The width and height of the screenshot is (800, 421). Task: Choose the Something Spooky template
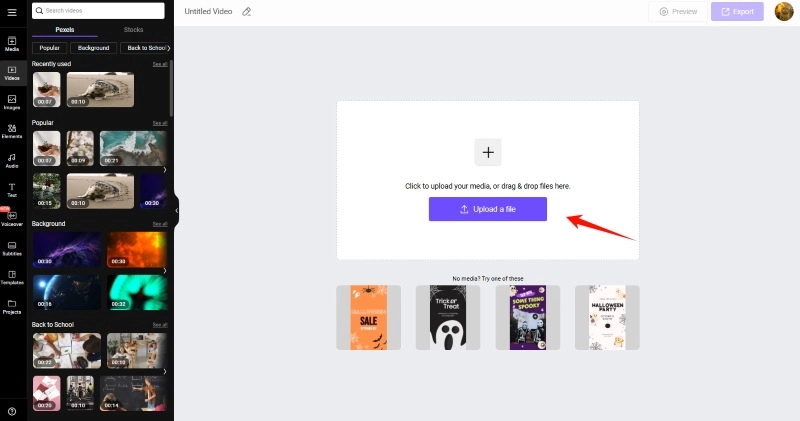pyautogui.click(x=528, y=317)
